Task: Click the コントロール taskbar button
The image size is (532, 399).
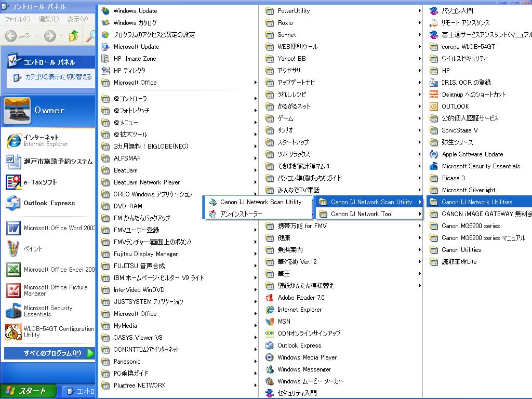Action: (80, 391)
